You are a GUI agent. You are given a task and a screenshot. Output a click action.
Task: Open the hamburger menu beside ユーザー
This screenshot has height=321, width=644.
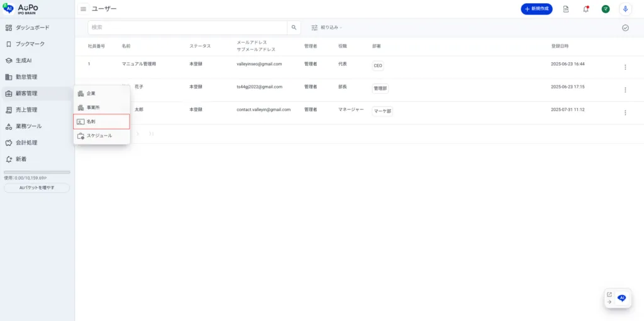(x=84, y=9)
